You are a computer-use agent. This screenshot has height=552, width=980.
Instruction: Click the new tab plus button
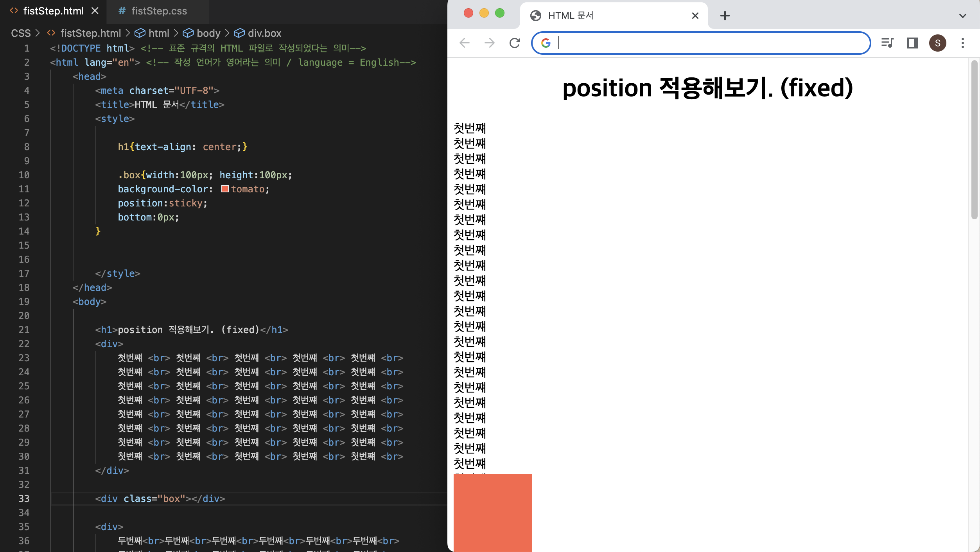tap(725, 16)
